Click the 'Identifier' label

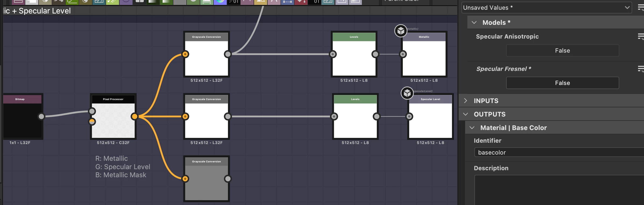coord(488,141)
